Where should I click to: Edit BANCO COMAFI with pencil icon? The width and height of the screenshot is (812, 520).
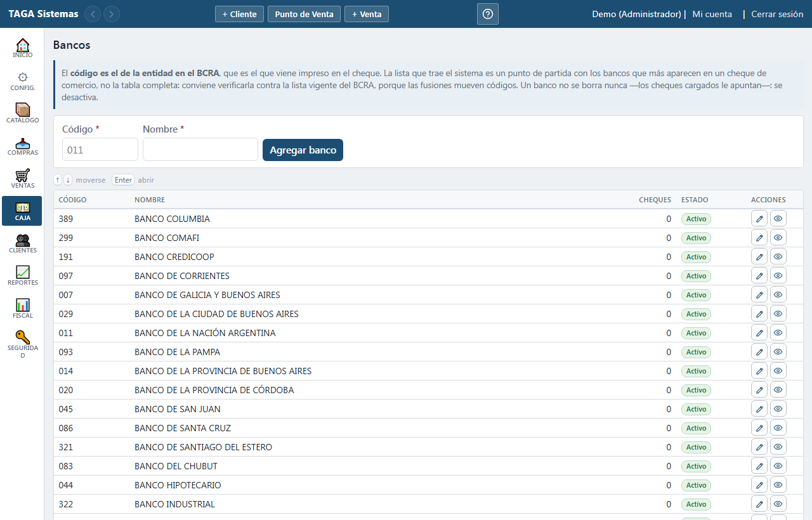pyautogui.click(x=759, y=238)
